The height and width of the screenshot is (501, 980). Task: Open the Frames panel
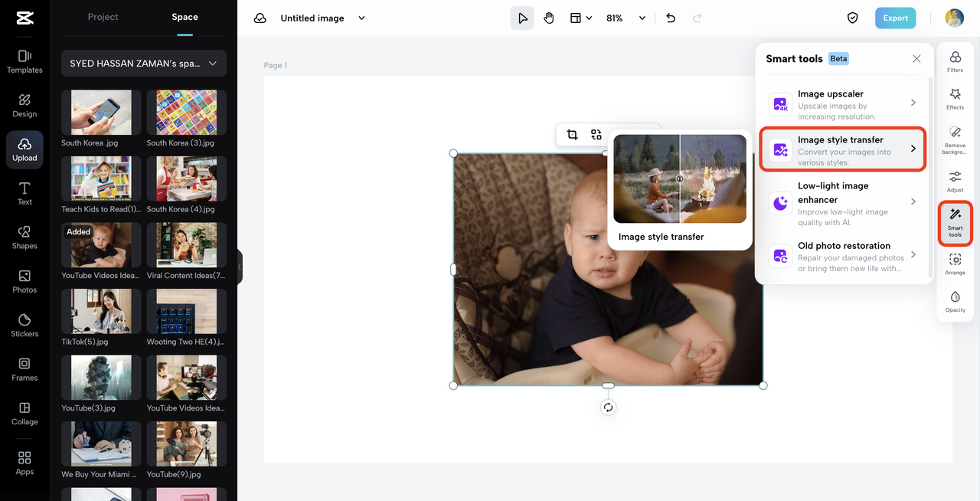pyautogui.click(x=24, y=369)
